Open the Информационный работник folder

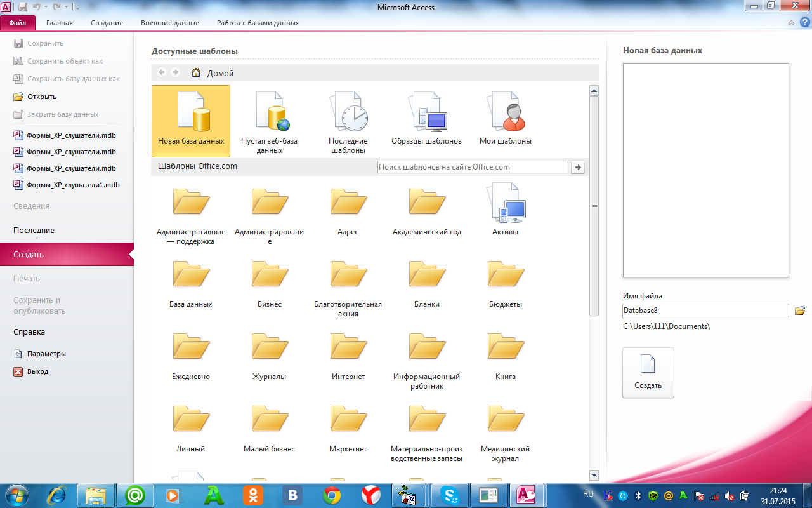coord(427,361)
